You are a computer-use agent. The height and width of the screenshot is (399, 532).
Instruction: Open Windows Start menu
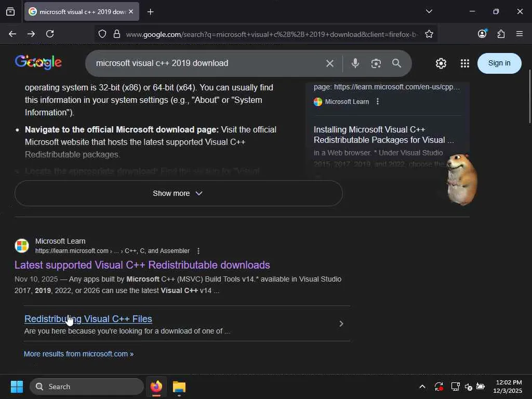(x=17, y=387)
